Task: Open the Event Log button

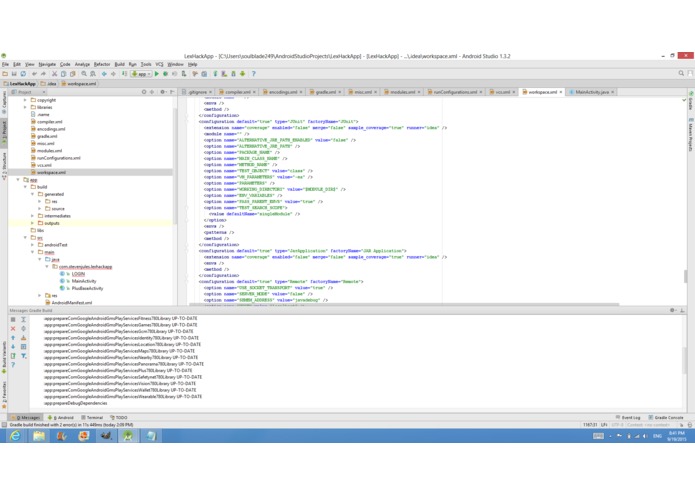Action: point(628,417)
